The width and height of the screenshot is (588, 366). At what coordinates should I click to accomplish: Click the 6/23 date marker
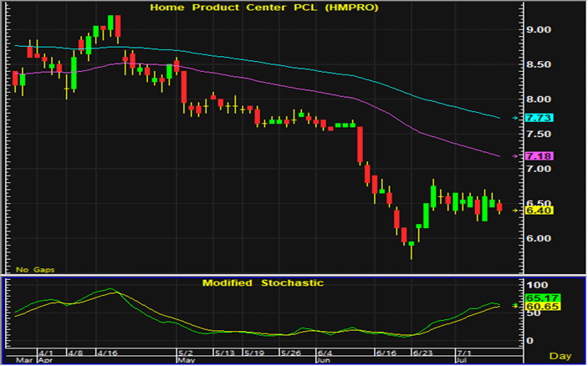point(423,352)
